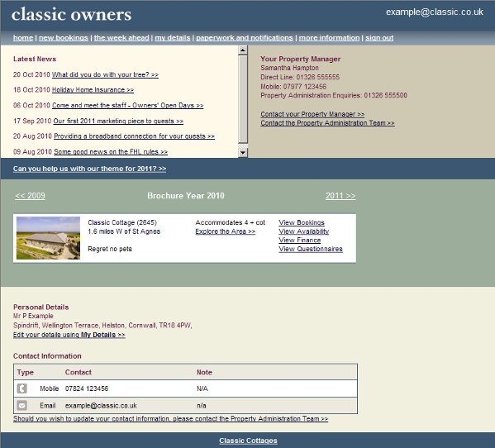This screenshot has height=448, width=495.
Task: Open paperwork and notifications page
Action: pyautogui.click(x=245, y=38)
